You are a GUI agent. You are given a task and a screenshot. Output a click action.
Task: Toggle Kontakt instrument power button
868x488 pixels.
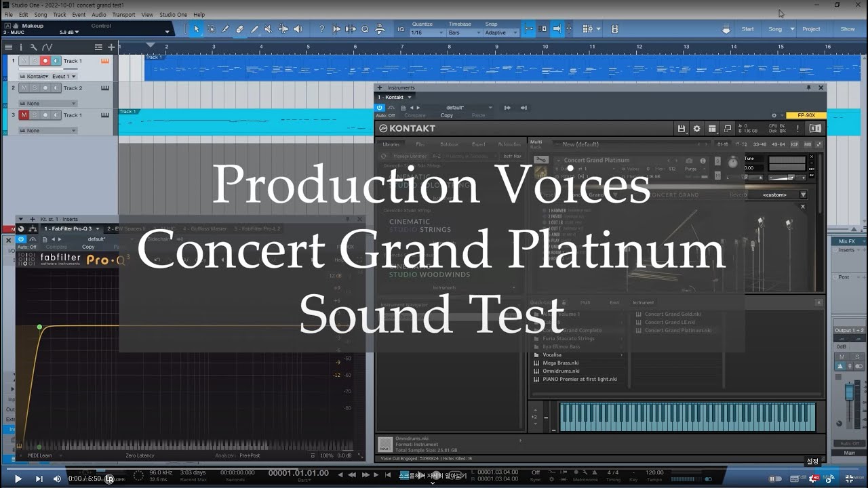380,108
